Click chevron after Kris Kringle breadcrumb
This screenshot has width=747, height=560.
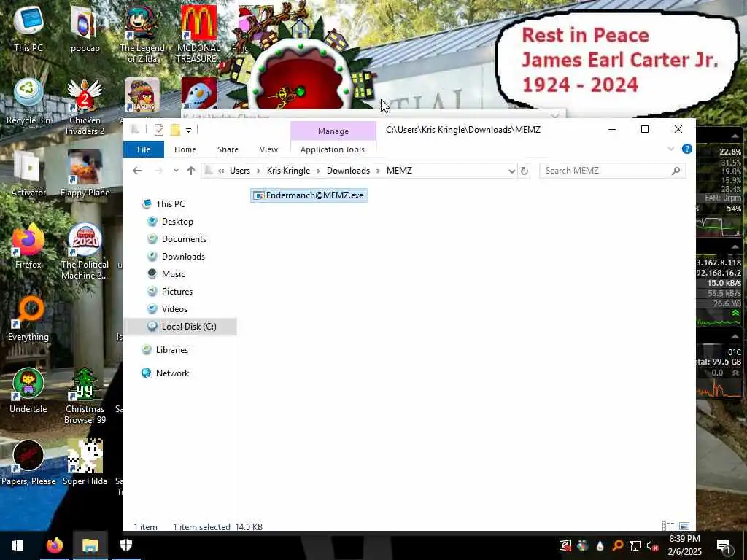[318, 171]
